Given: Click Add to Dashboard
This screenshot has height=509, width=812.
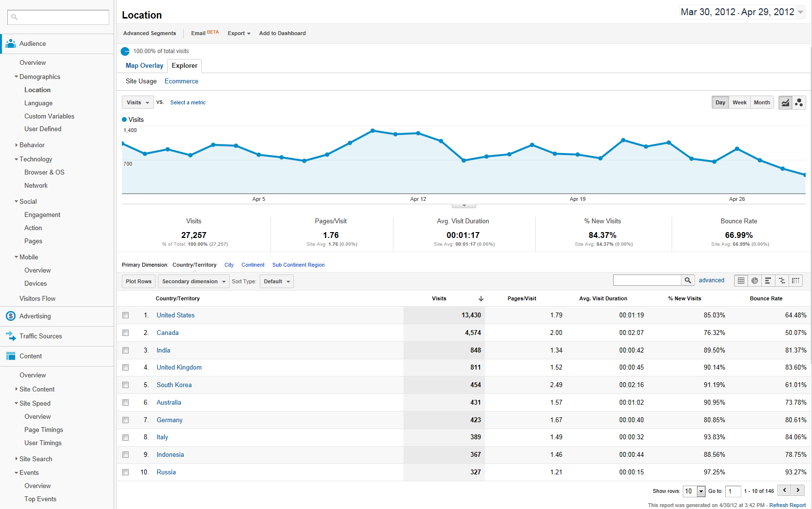Looking at the screenshot, I should click(282, 33).
